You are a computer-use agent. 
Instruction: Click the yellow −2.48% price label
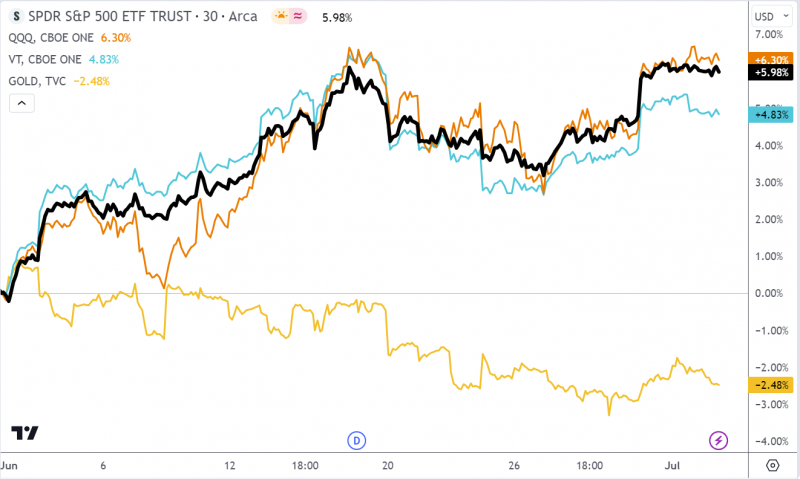[x=771, y=385]
